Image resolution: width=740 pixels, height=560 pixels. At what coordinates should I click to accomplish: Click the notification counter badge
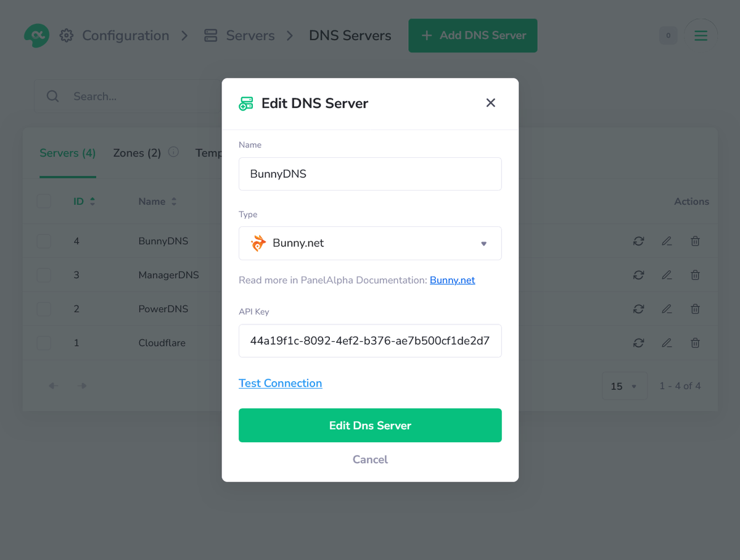click(668, 36)
